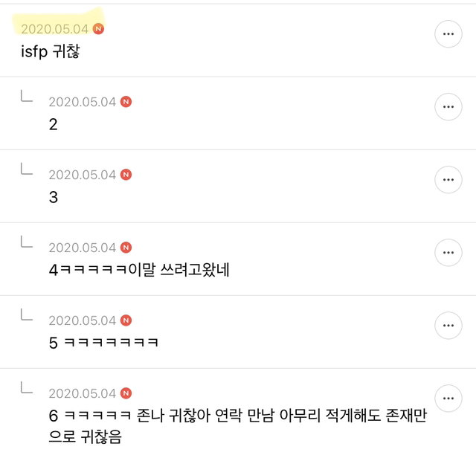Image resolution: width=476 pixels, height=458 pixels.
Task: Tap the reply arrow icon next to "5 ㅋㅋㅋㅋㅋㅋㅋ"
Action: pyautogui.click(x=26, y=315)
